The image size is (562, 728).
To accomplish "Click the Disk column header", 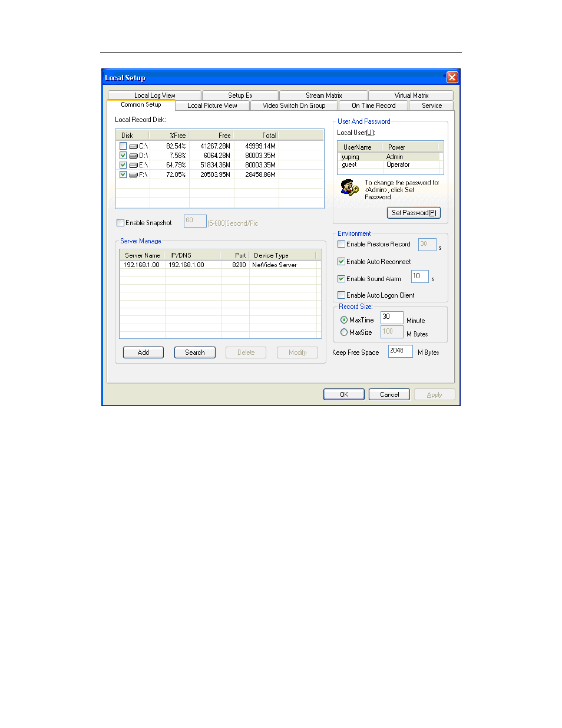I will click(133, 136).
